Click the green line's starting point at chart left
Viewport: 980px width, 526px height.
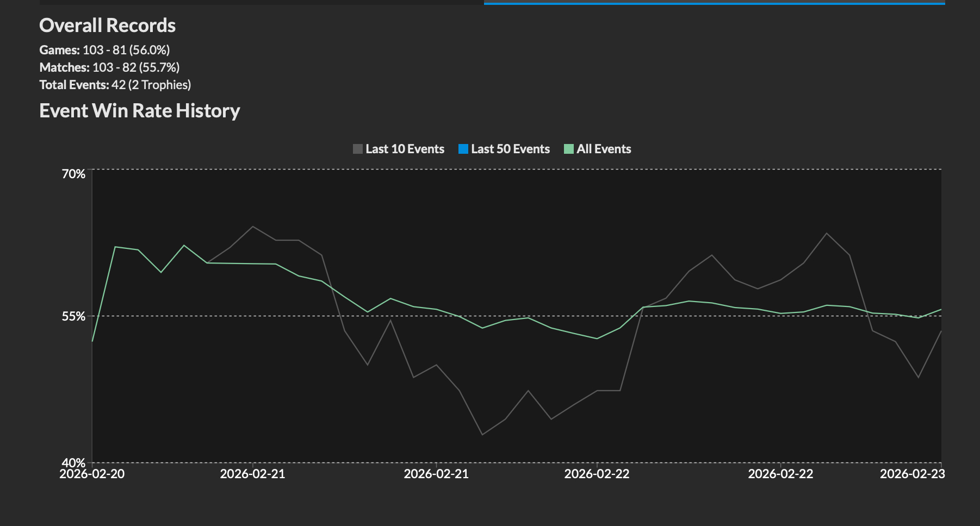pos(92,341)
